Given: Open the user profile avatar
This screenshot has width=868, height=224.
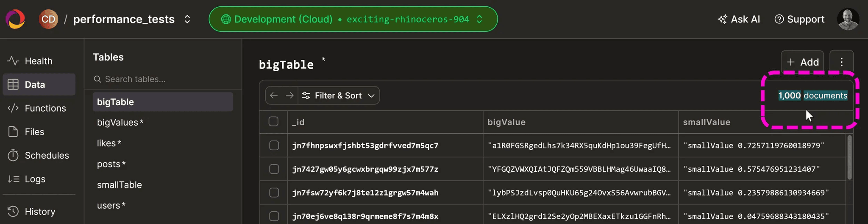Looking at the screenshot, I should point(848,19).
